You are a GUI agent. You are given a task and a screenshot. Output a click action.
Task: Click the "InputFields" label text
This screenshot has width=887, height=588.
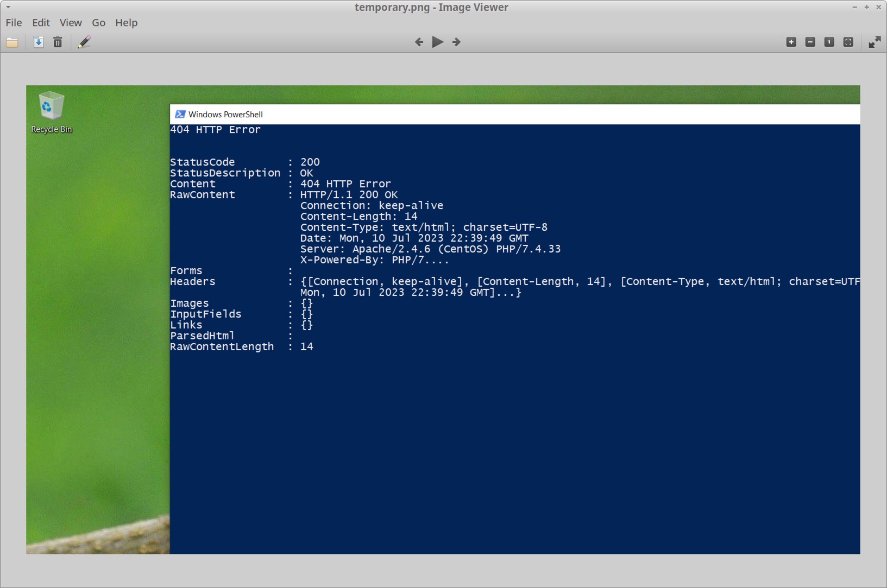click(206, 314)
